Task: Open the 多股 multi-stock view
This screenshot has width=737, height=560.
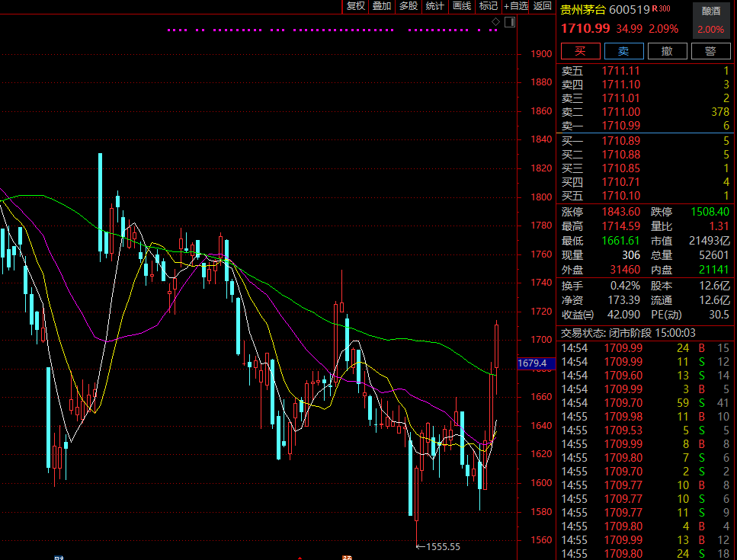Action: point(408,6)
